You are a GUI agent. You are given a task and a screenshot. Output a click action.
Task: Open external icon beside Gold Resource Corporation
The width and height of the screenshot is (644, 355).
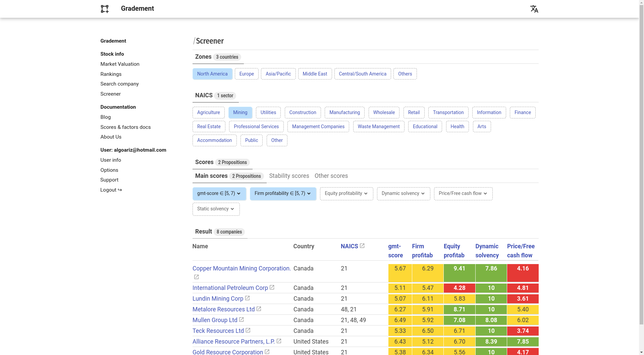coord(267,352)
